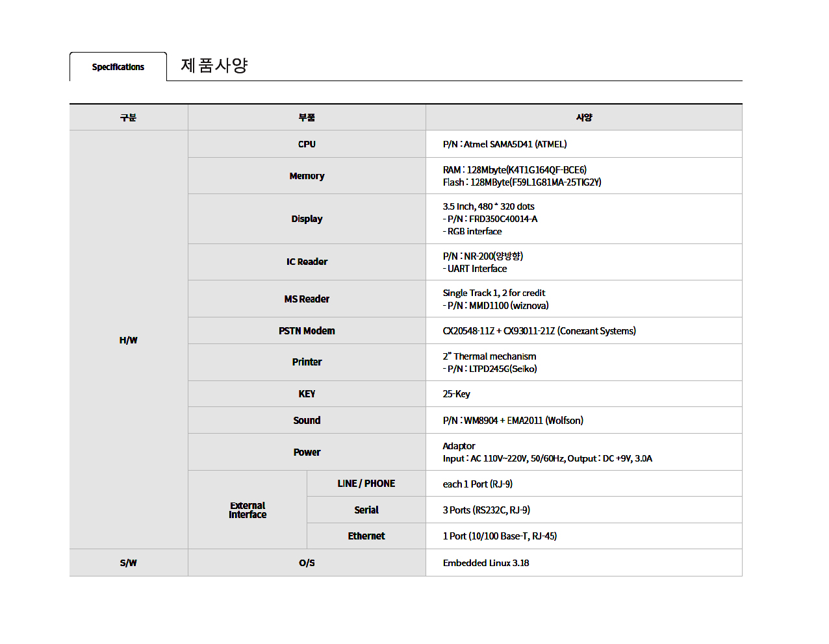Screen dimensions: 829x644
Task: Click the CPU row label
Action: point(307,144)
